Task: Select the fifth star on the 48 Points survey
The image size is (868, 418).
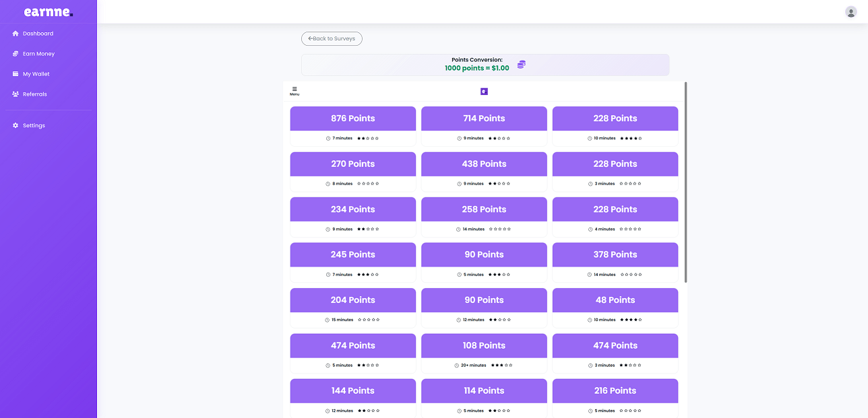Action: click(x=639, y=320)
